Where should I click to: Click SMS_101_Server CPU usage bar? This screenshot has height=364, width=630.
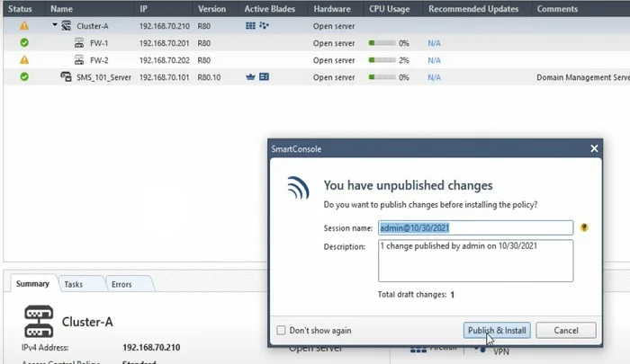click(382, 76)
